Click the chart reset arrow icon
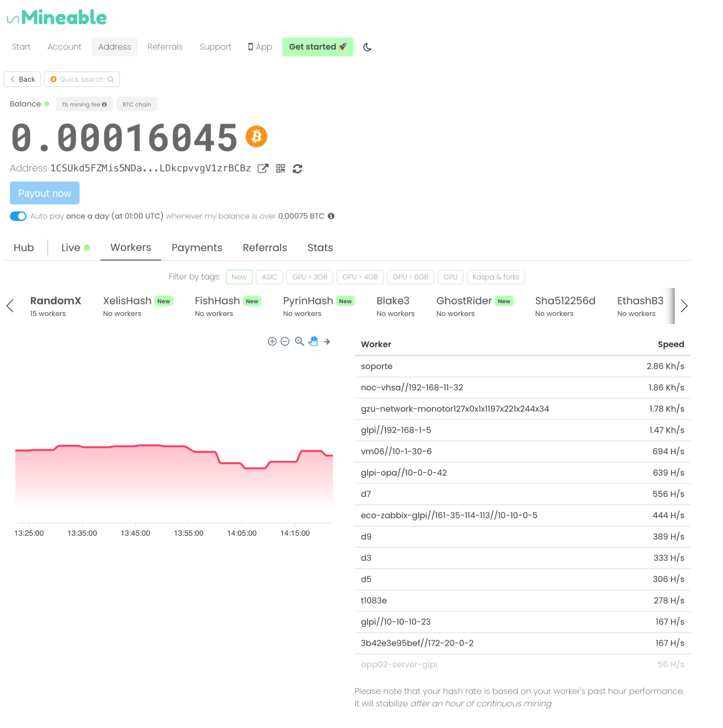 pyautogui.click(x=327, y=341)
